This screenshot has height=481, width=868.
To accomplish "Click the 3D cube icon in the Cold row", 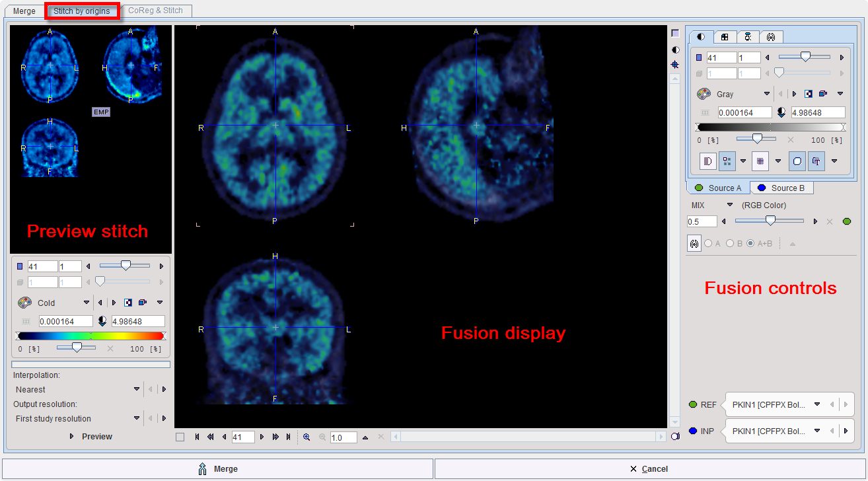I will 142,303.
